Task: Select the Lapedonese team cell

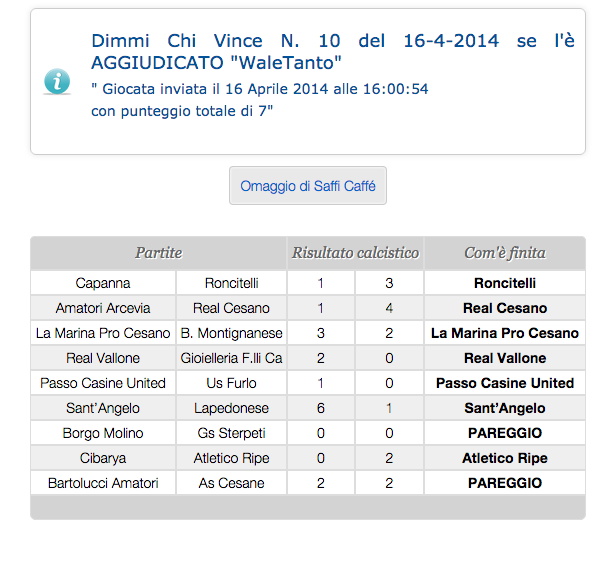Action: 231,408
